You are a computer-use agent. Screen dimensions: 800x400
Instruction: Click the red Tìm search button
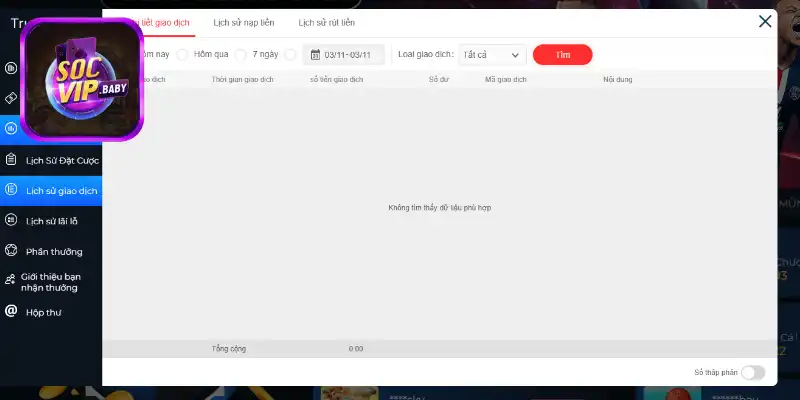pos(563,55)
